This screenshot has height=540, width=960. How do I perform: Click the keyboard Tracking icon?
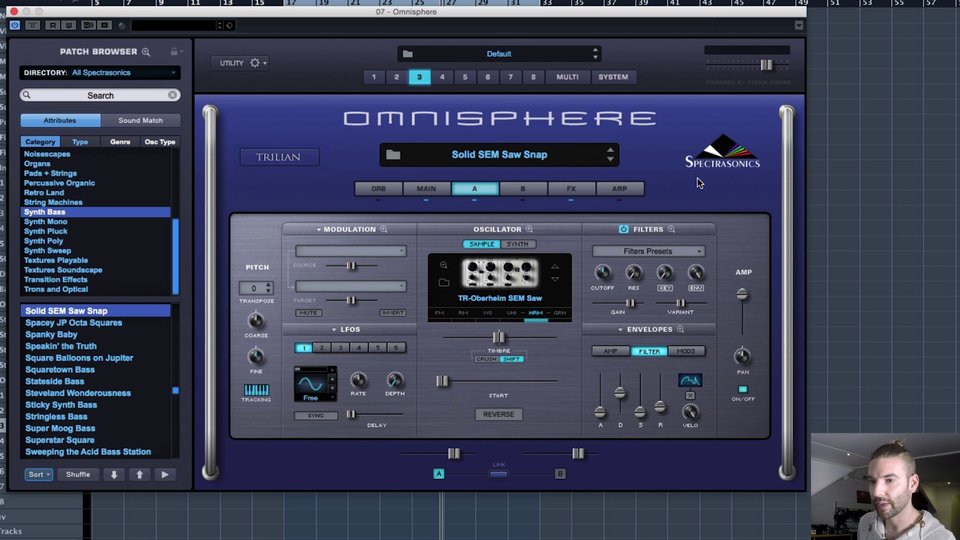256,390
